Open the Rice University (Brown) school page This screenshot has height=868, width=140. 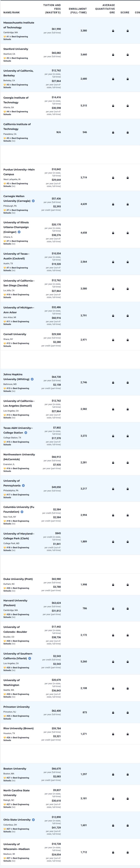(x=18, y=728)
